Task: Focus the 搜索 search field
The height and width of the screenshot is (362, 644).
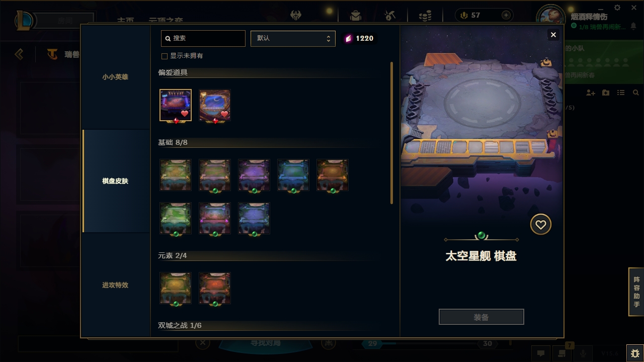Action: point(203,38)
